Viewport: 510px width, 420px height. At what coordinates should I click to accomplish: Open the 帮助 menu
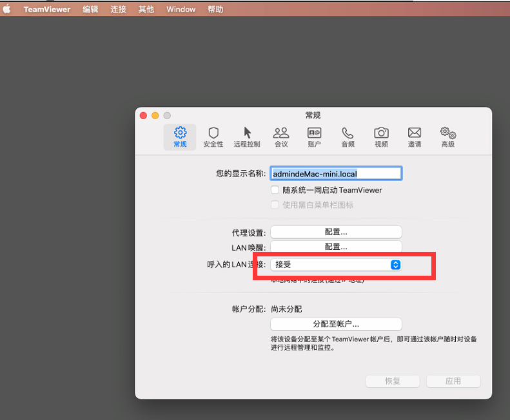coord(215,9)
